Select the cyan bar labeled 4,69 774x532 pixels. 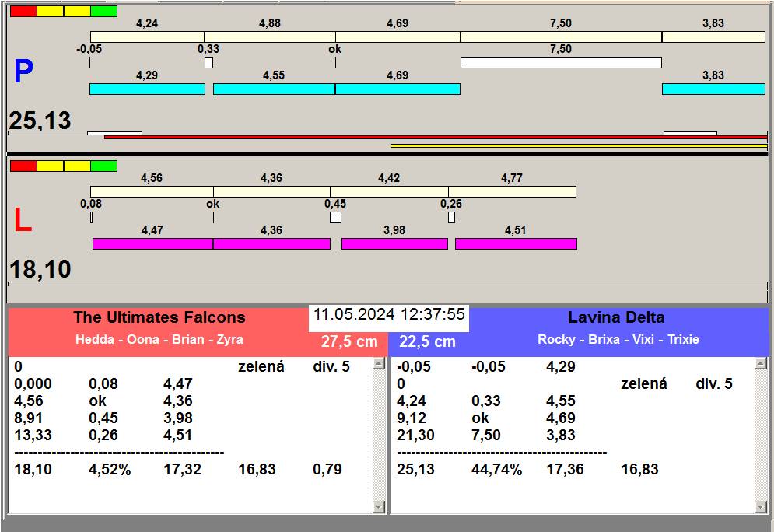398,89
